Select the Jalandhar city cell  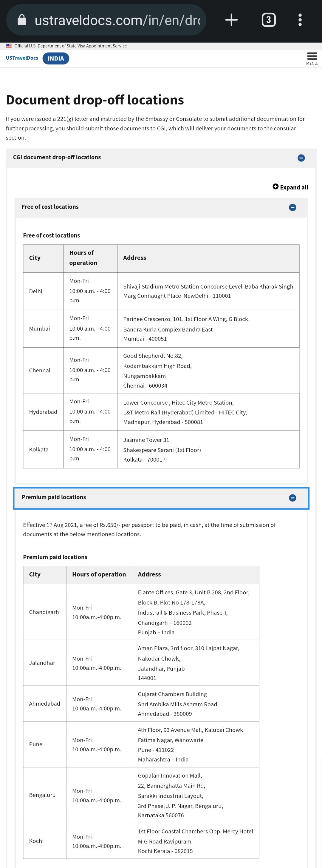pyautogui.click(x=44, y=663)
